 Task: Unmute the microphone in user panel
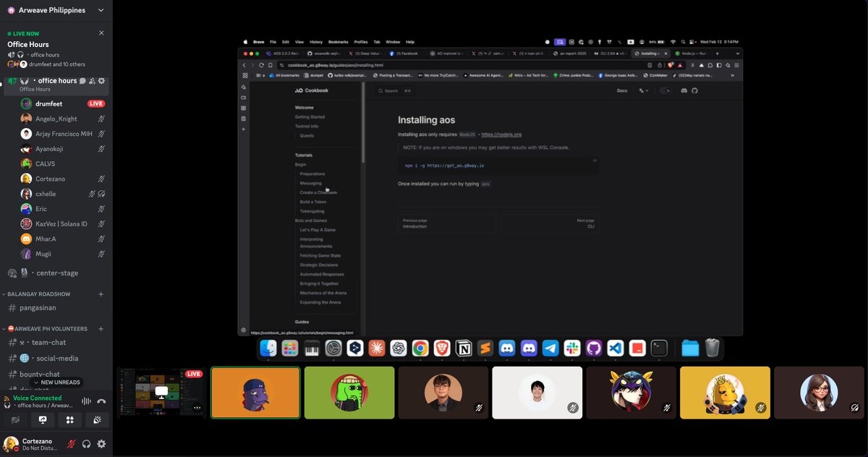click(x=71, y=444)
